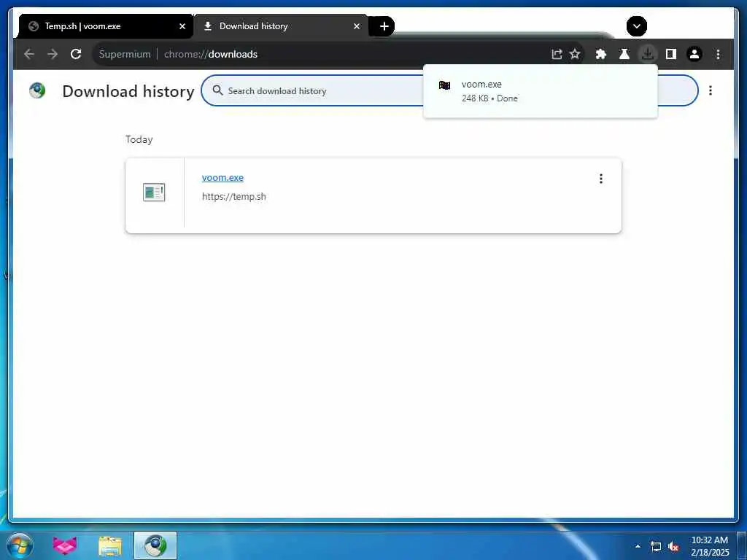This screenshot has height=560, width=747.
Task: Click the muted volume tray icon
Action: pyautogui.click(x=673, y=547)
